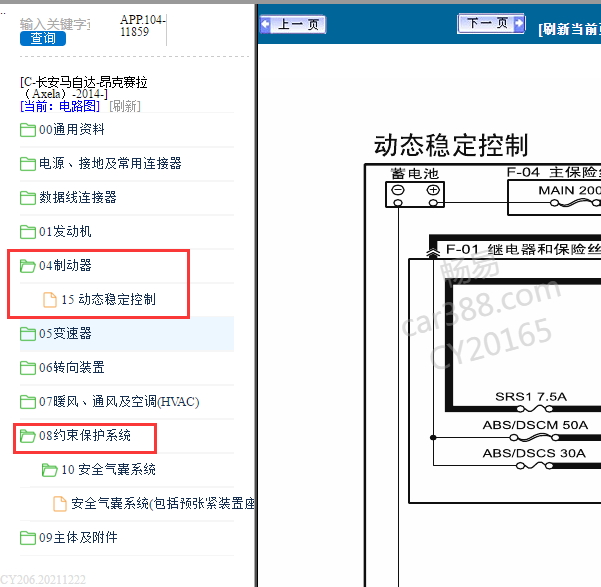
Task: Expand the 数据线连接器 tree item
Action: coord(78,198)
